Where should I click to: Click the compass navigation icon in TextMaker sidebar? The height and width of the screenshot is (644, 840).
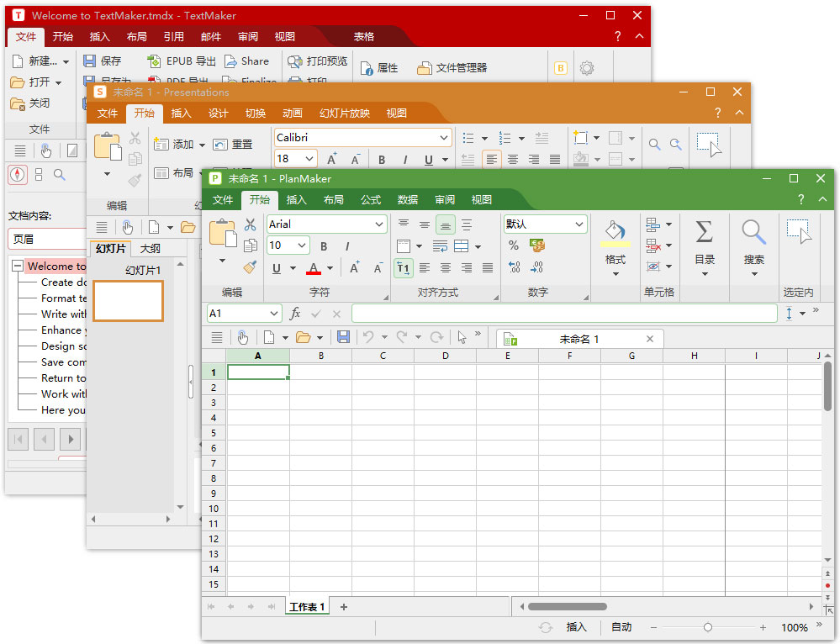pos(18,174)
